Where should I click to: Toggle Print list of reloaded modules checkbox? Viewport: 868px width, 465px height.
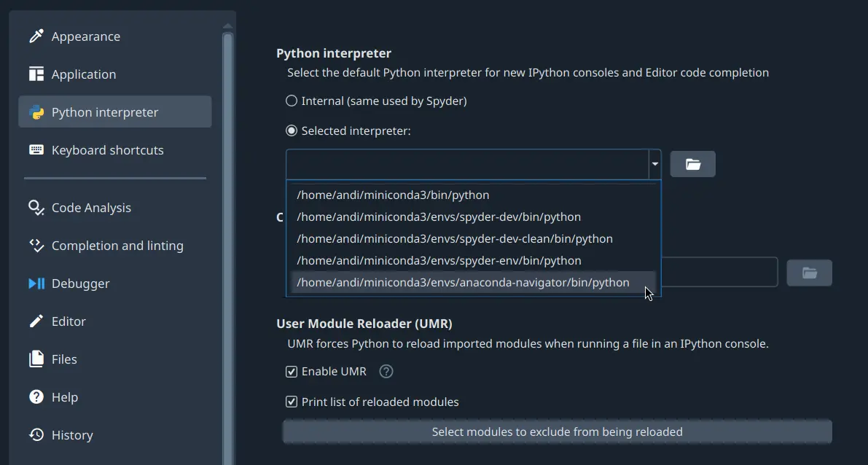coord(292,402)
